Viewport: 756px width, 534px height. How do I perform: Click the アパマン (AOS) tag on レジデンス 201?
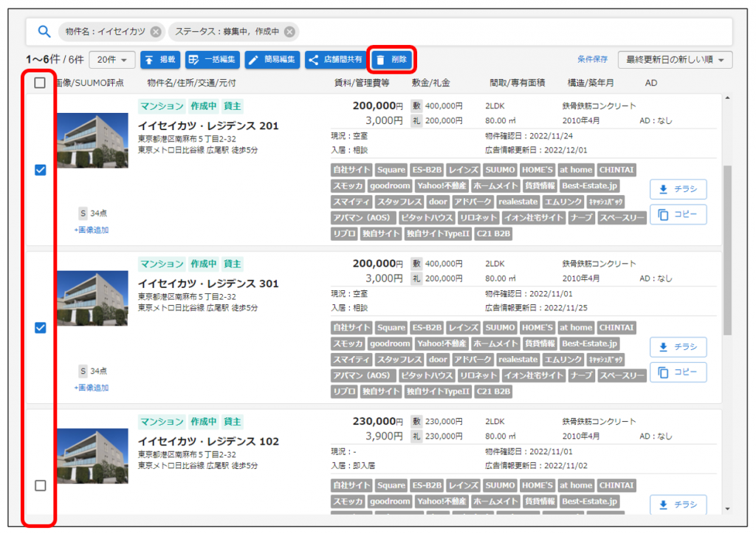point(363,218)
